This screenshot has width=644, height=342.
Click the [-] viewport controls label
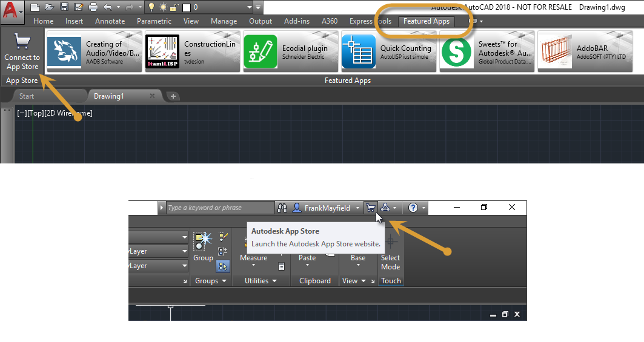point(22,113)
